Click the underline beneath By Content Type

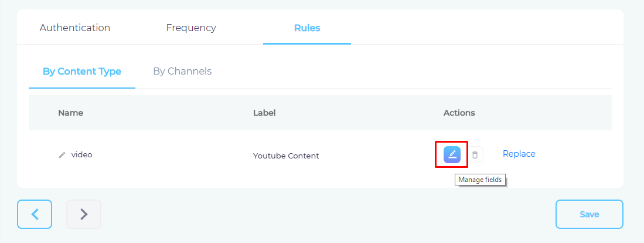[81, 88]
